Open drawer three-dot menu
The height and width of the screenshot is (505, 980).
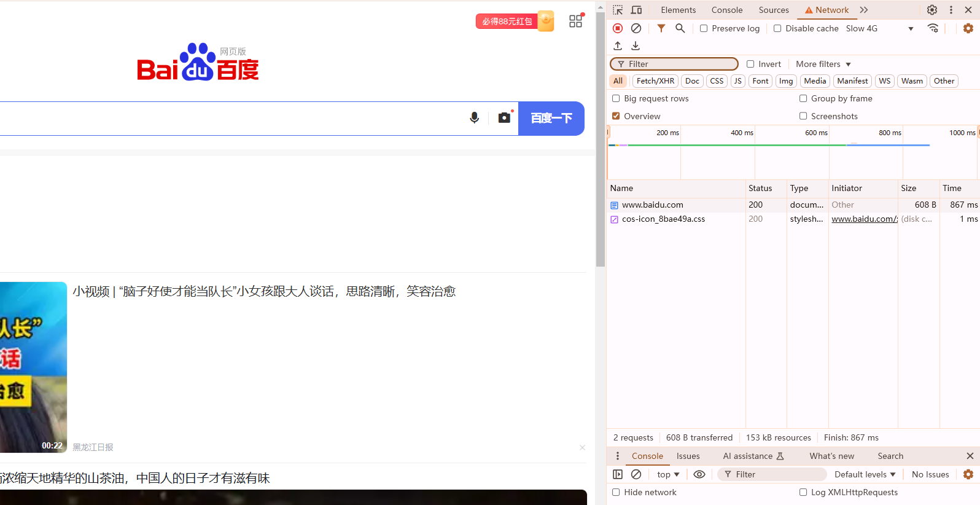pos(618,456)
